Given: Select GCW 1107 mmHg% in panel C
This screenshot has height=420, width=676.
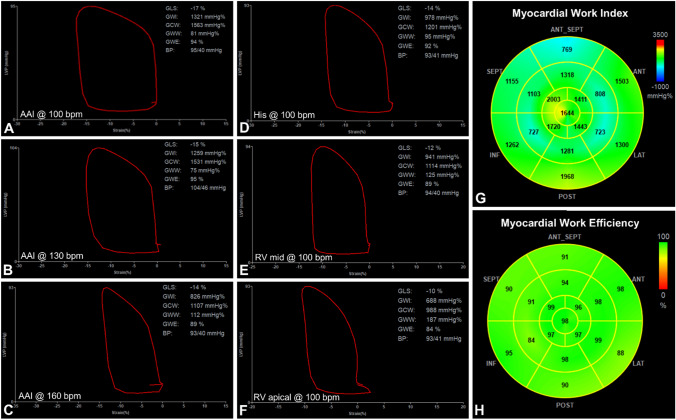Looking at the screenshot, I should (208, 306).
